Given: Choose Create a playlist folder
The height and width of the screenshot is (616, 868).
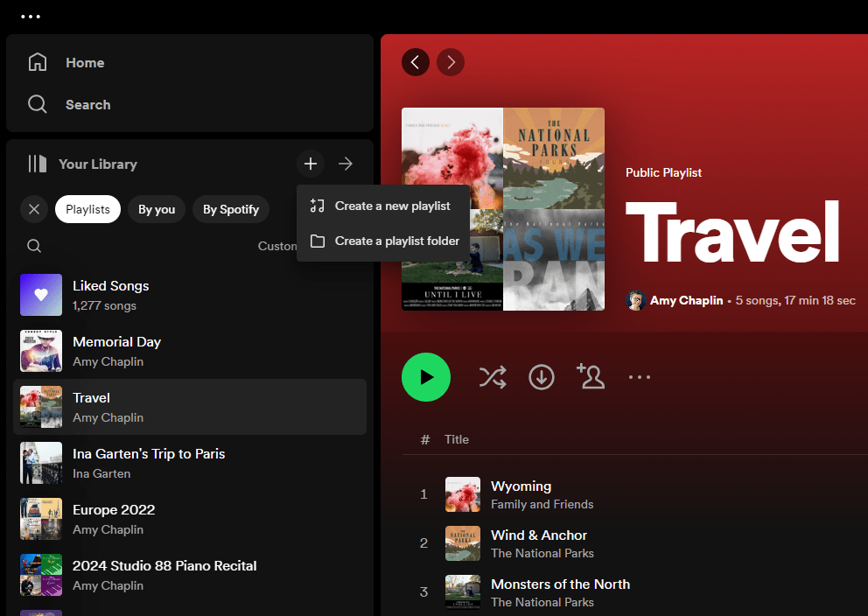Looking at the screenshot, I should (383, 241).
